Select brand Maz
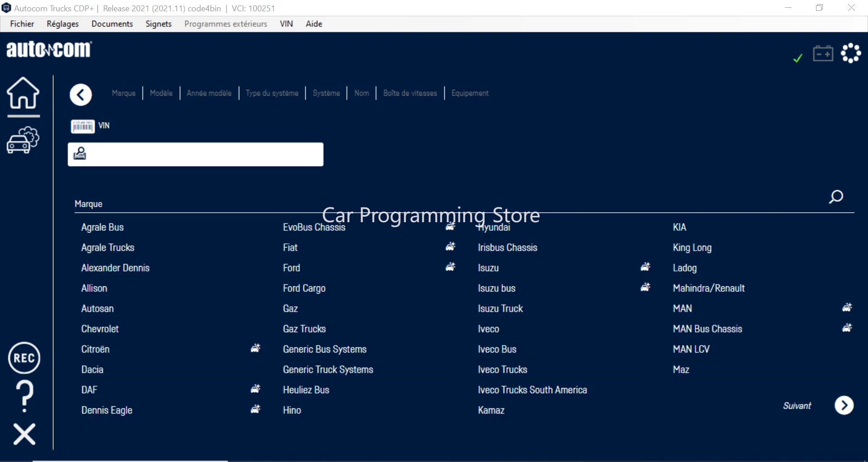Screen dimensions: 868x462 click(681, 369)
